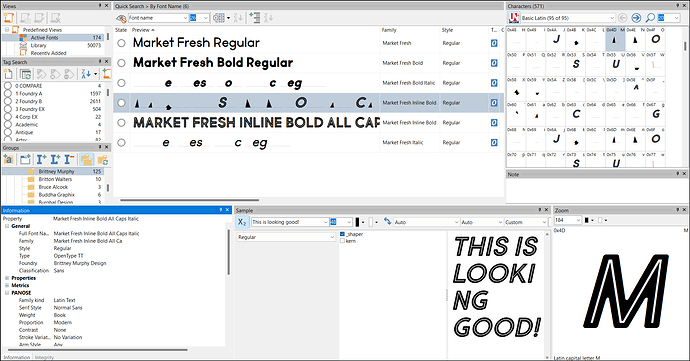Viewport: 690px width, 361px height.
Task: Collapse the General section in Information
Action: (x=7, y=226)
